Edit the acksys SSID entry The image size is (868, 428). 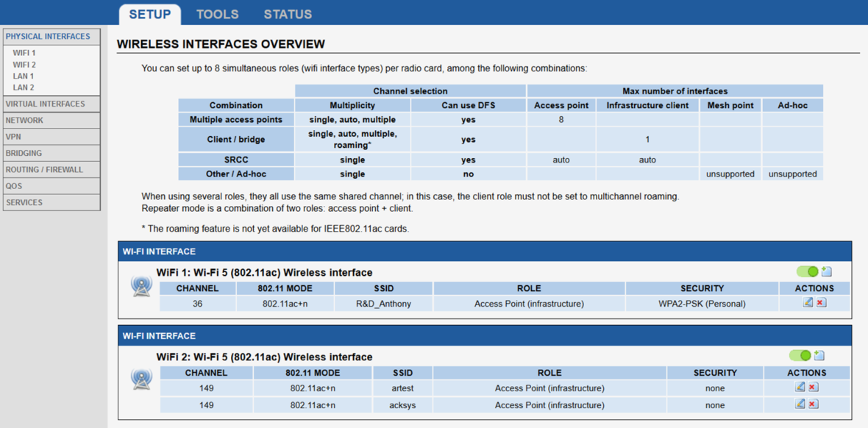[x=800, y=404]
